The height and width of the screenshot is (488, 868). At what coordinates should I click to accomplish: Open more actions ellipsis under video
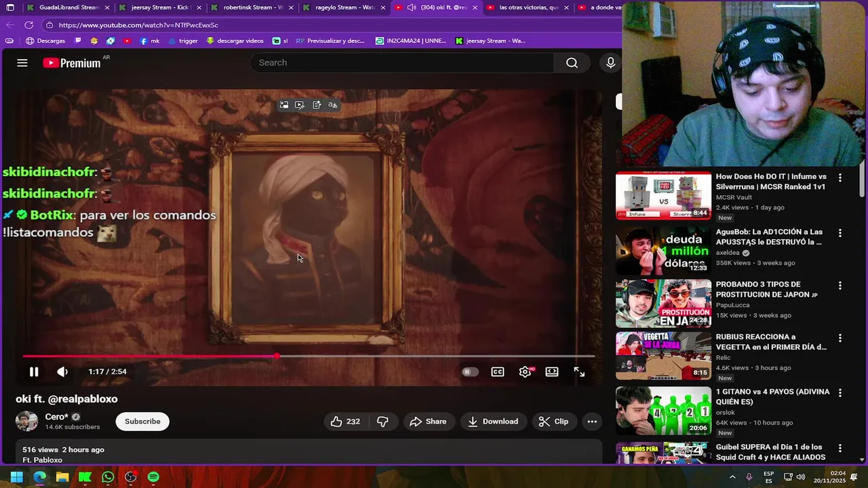click(x=592, y=422)
